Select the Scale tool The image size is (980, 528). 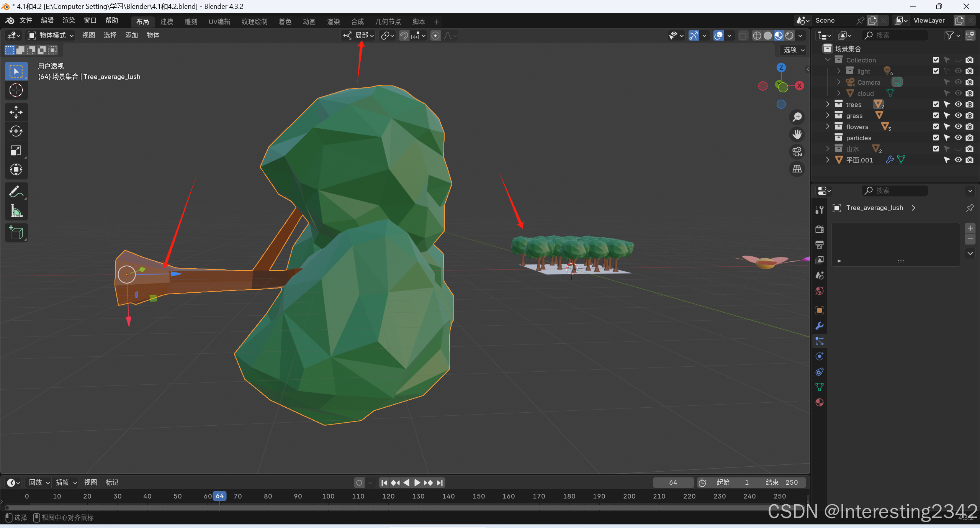16,150
